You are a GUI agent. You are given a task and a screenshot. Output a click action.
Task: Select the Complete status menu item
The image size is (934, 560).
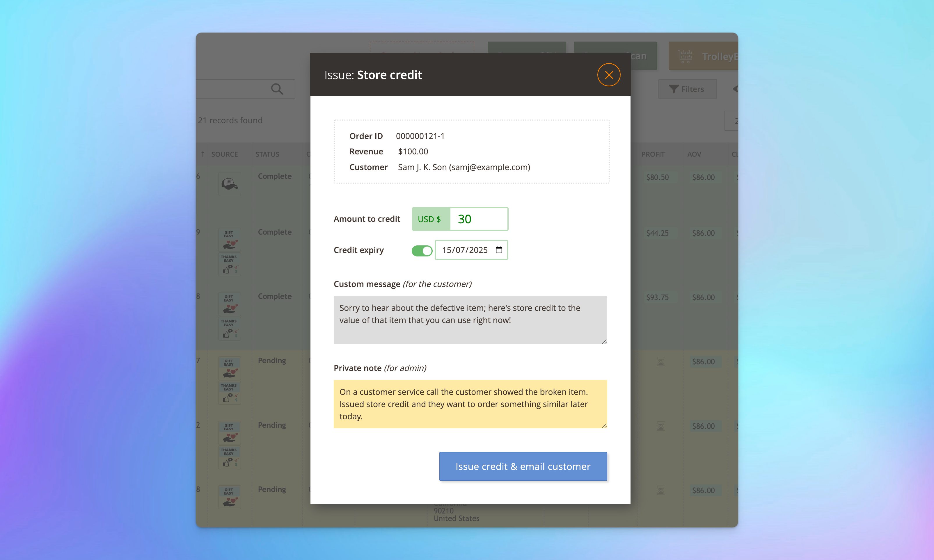pyautogui.click(x=274, y=175)
